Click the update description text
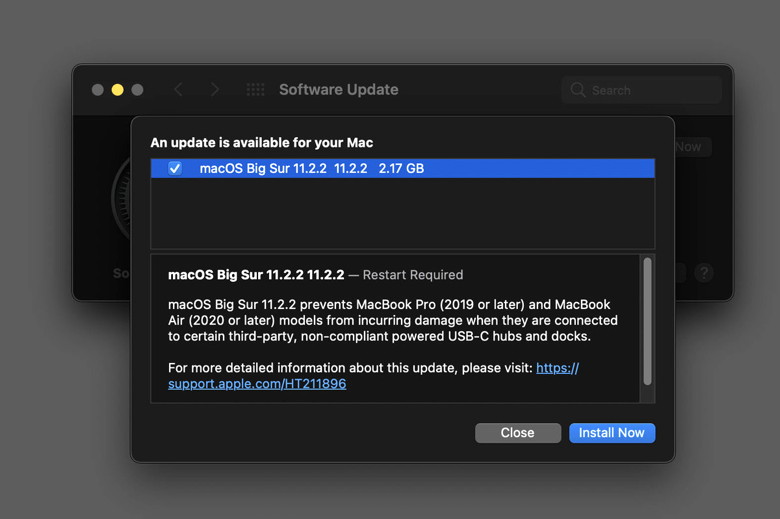Screen dimensions: 780x519 pos(390,320)
